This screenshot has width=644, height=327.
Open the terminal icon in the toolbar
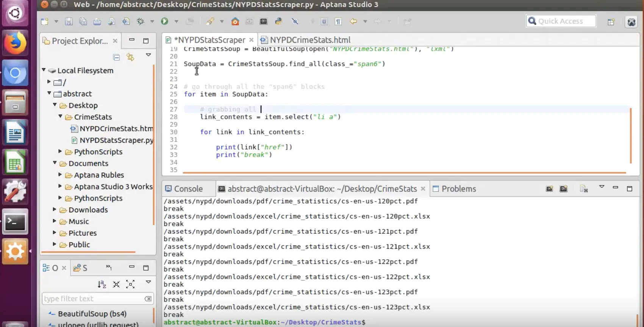point(264,22)
